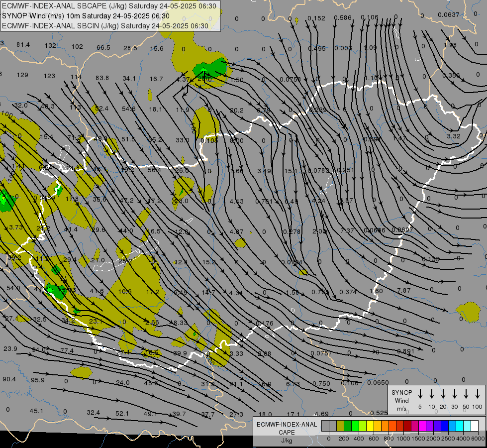The image size is (487, 448).
Task: Click the map value 52.1
Action: pyautogui.click(x=122, y=414)
